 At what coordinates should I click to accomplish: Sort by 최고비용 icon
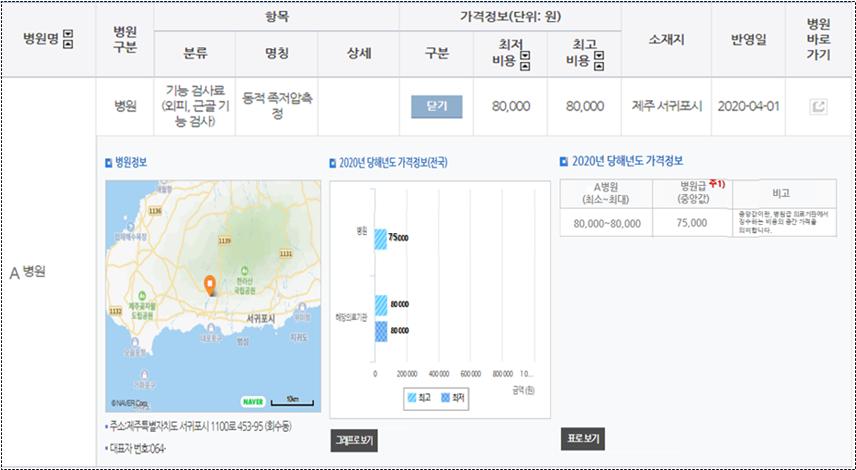(x=599, y=61)
